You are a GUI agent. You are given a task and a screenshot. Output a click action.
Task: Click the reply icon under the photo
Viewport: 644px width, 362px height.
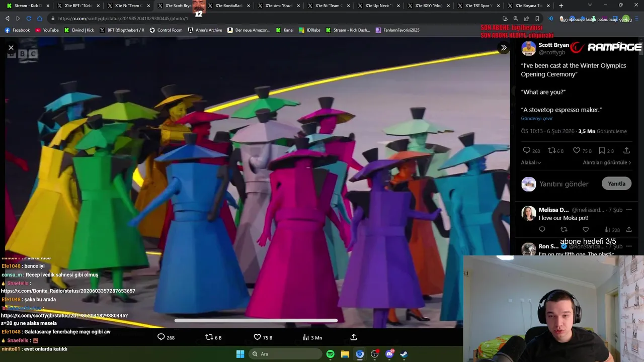coord(161,337)
